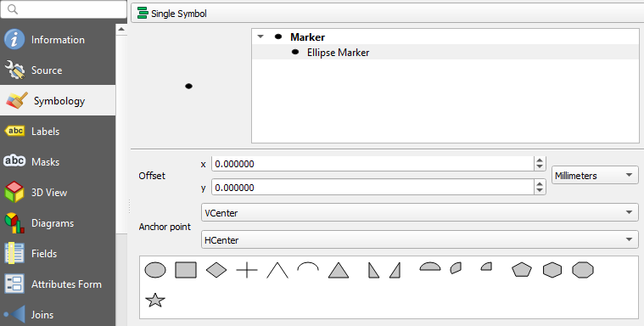Select the cross shape marker
Viewport: 644px width, 326px height.
click(247, 271)
